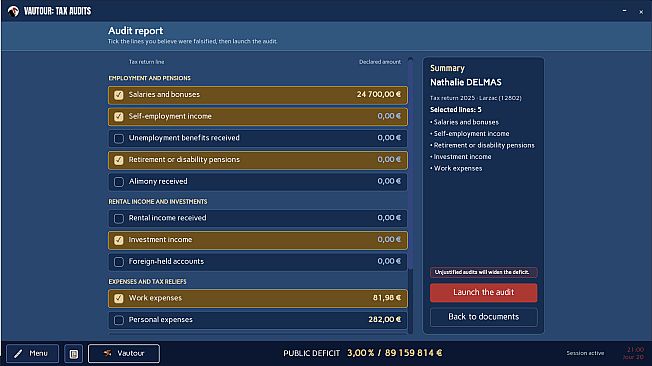Uncheck Self-employment income checkbox
Viewport: 652px width, 366px height.
pos(119,116)
